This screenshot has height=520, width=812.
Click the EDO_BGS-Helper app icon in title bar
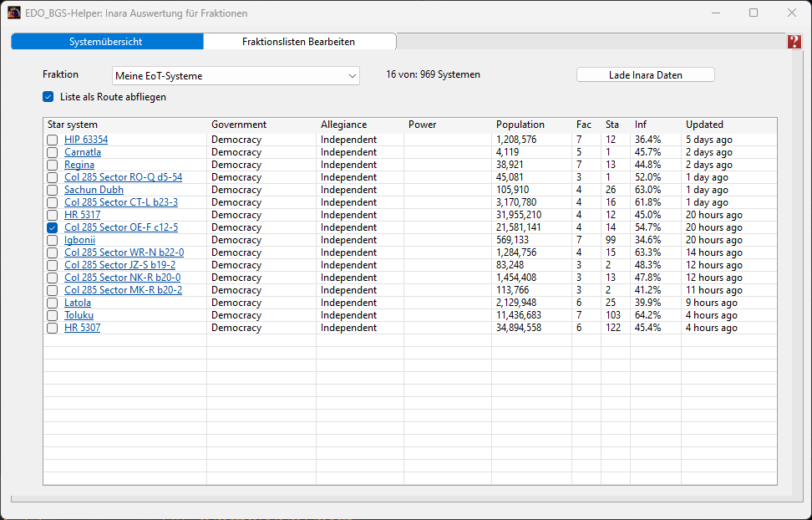click(x=14, y=13)
